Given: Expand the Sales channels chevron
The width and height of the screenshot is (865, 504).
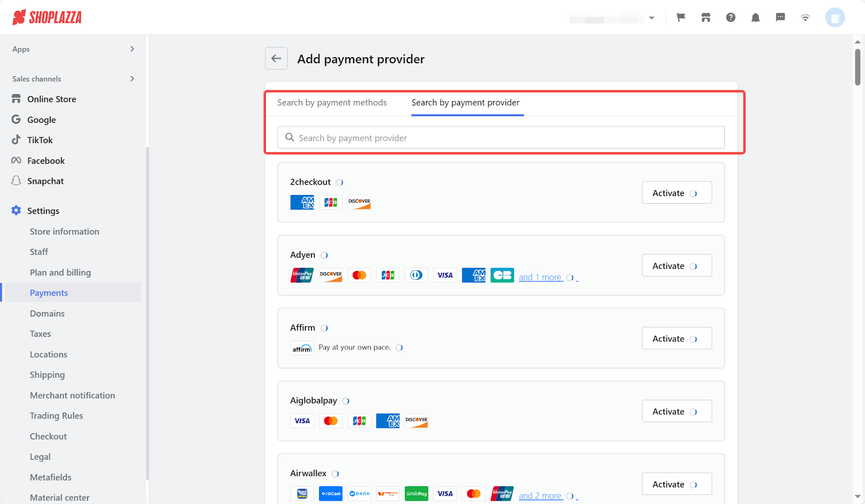Looking at the screenshot, I should tap(132, 79).
